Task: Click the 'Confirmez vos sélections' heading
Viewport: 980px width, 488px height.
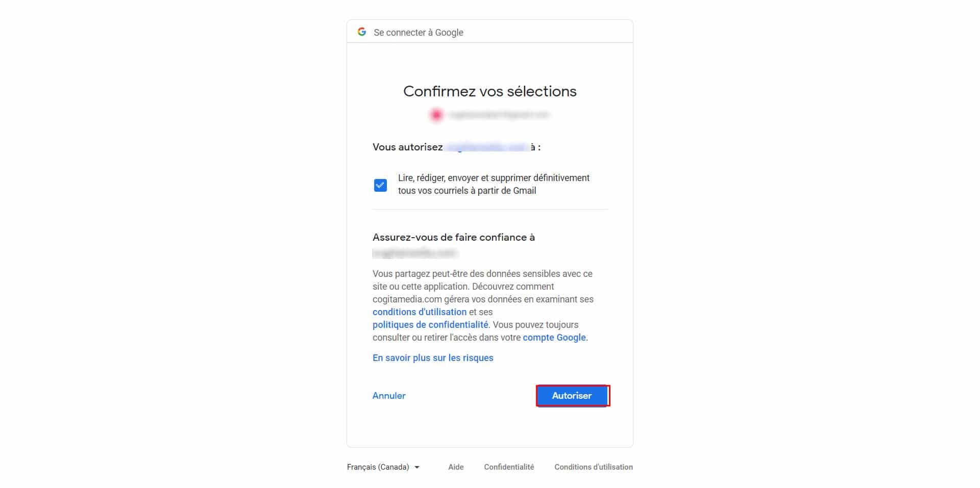Action: point(490,91)
